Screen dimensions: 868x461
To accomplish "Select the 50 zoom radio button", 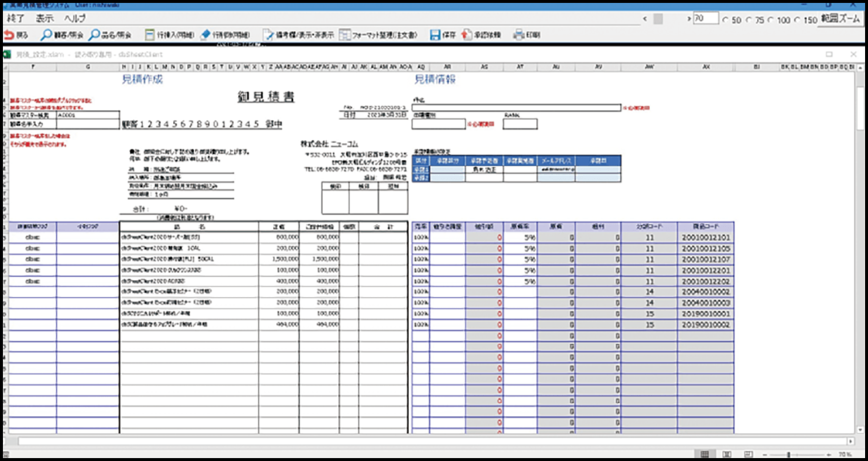I will pyautogui.click(x=726, y=20).
